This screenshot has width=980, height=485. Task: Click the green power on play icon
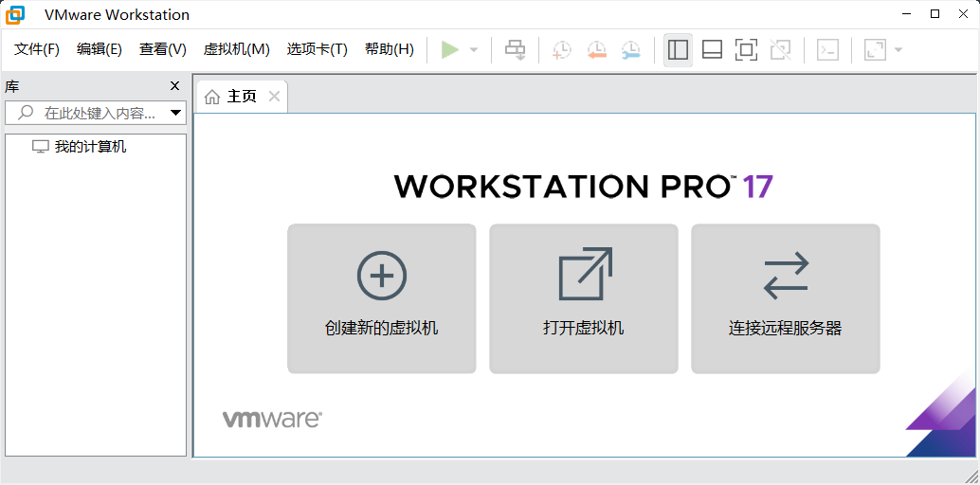tap(450, 50)
